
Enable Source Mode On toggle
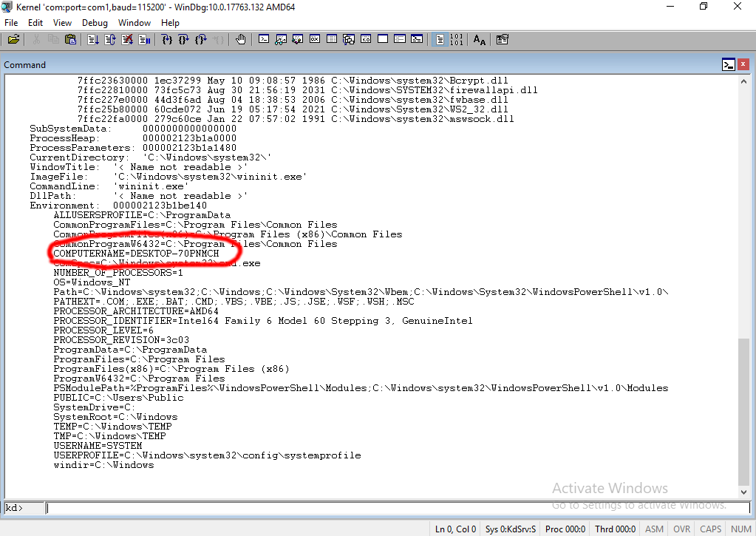tap(440, 39)
